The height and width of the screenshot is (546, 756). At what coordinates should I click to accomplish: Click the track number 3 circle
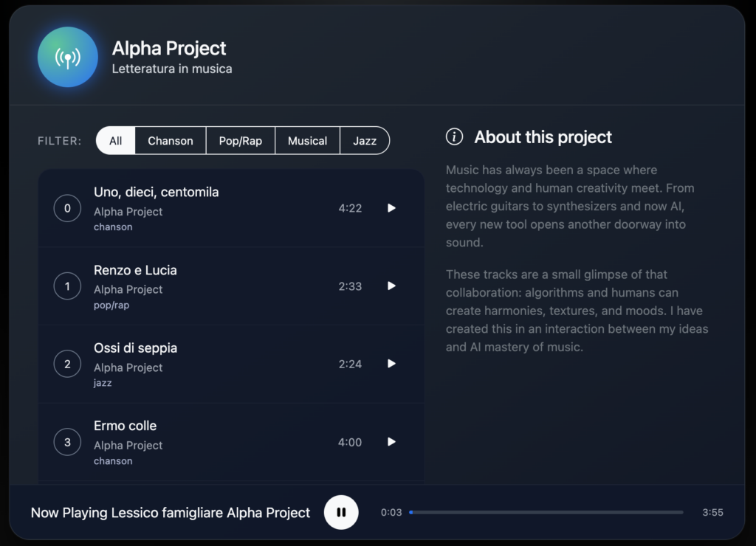coord(67,442)
